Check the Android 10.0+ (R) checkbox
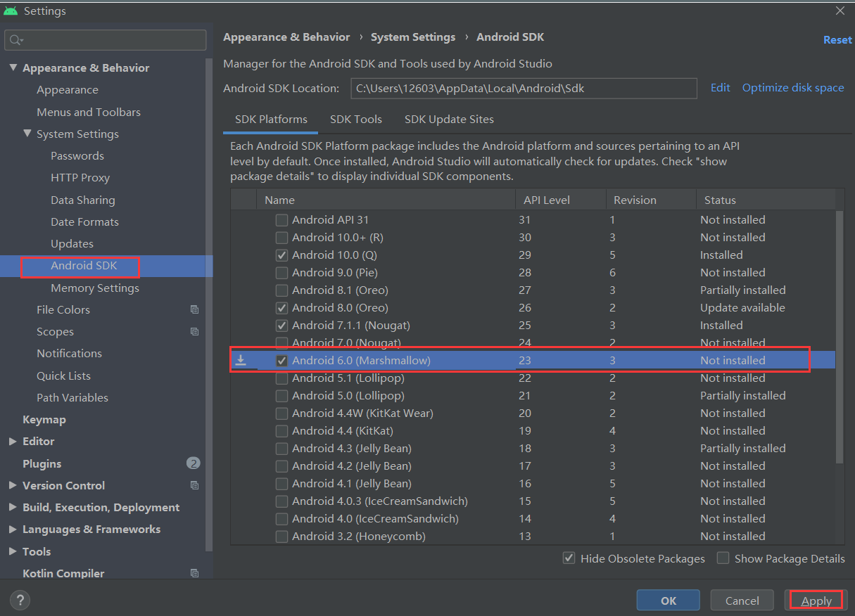 (x=281, y=237)
